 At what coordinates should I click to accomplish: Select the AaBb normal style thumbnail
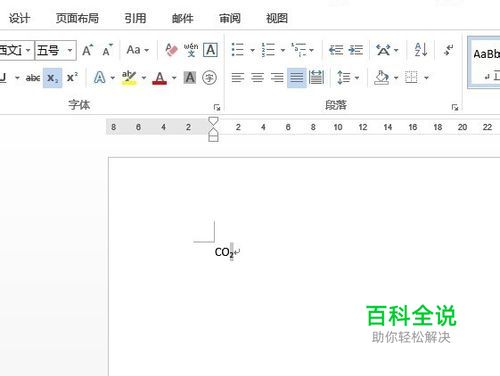point(485,63)
